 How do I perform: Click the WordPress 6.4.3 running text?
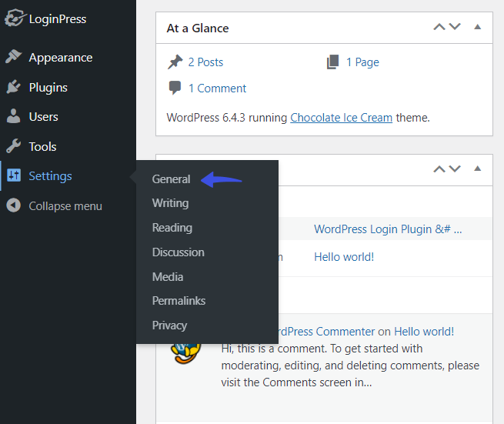point(226,118)
